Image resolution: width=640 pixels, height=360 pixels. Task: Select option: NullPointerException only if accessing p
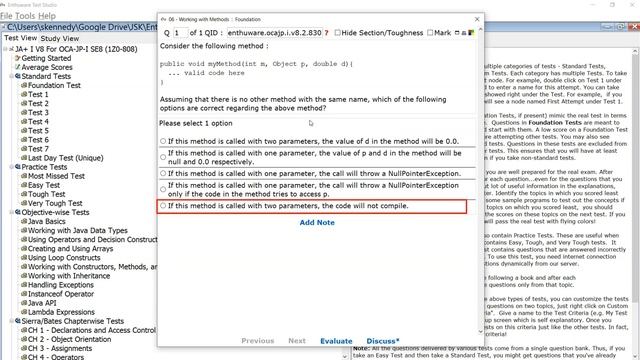coord(163,189)
